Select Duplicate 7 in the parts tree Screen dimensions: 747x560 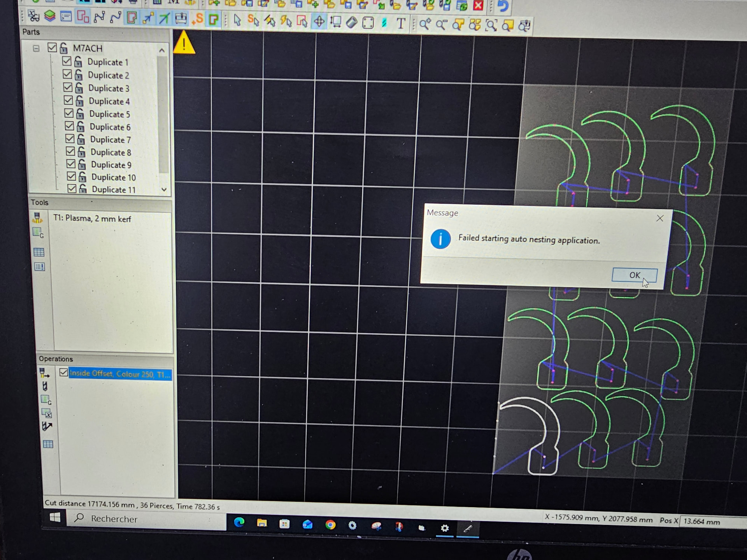pos(110,140)
